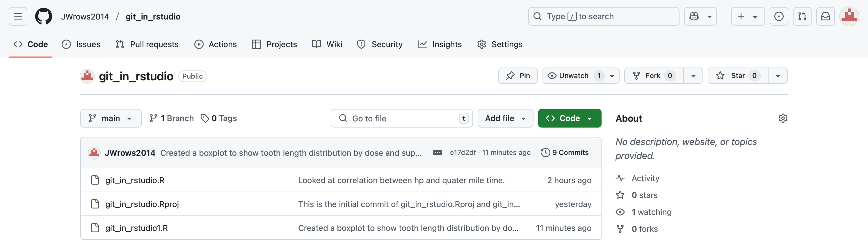
Task: Pin the git_in_rstudio repository
Action: point(517,76)
